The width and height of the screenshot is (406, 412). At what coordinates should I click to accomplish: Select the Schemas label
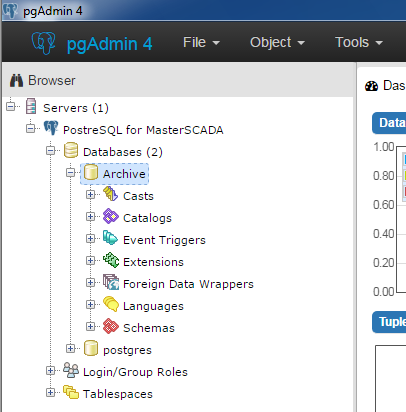pos(149,328)
